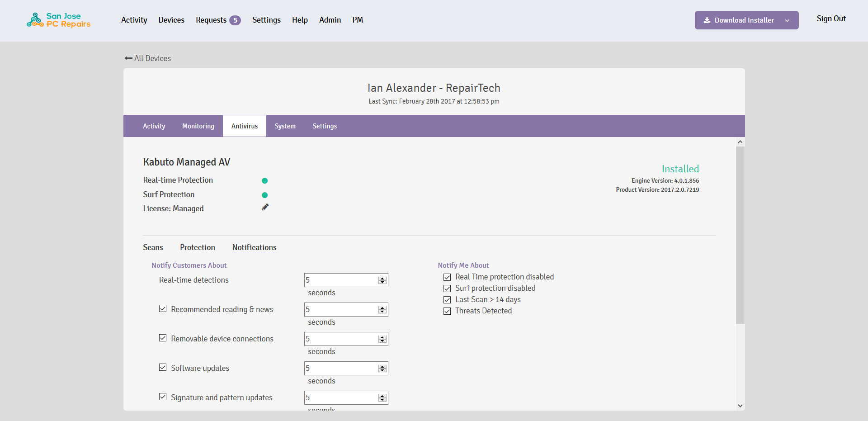Screen dimensions: 868x421
Task: Click the vertical scrollbar thumb
Action: coord(740,235)
